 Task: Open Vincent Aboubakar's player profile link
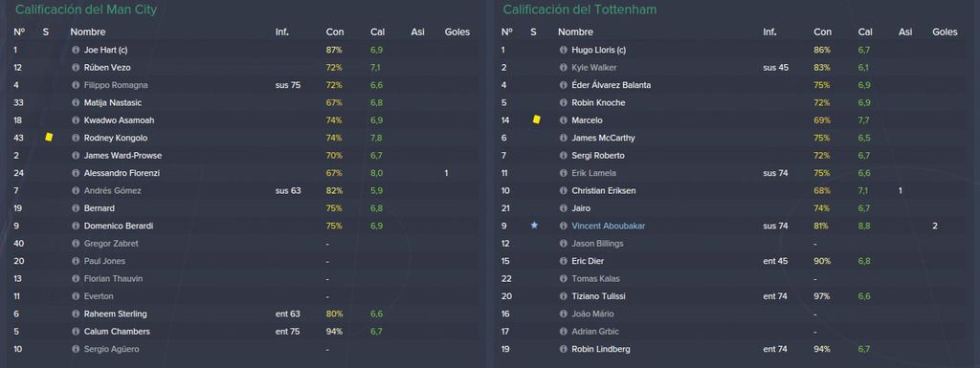coord(608,226)
